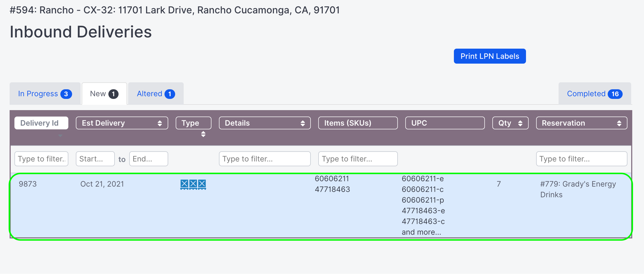The image size is (644, 274).
Task: Select the New tab
Action: tap(104, 94)
